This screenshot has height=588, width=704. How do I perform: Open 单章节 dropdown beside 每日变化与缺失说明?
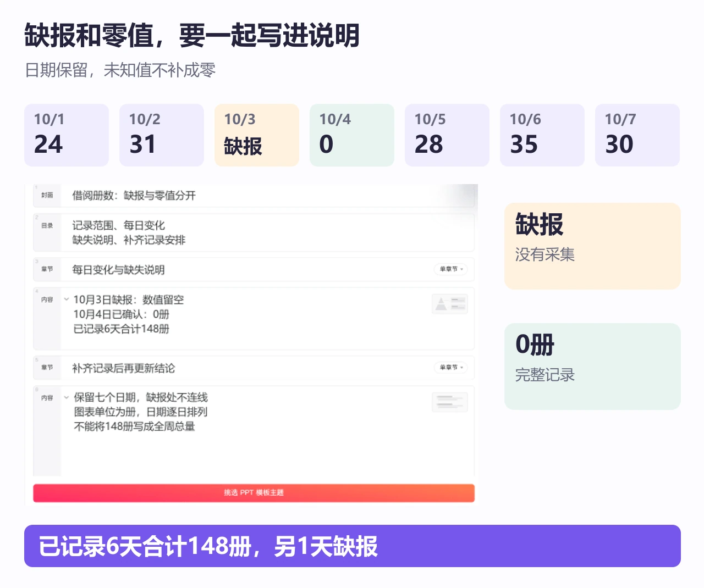[x=452, y=269]
